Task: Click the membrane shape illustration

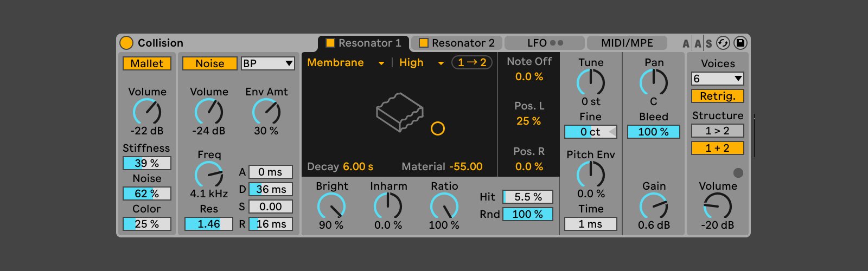Action: pyautogui.click(x=400, y=112)
